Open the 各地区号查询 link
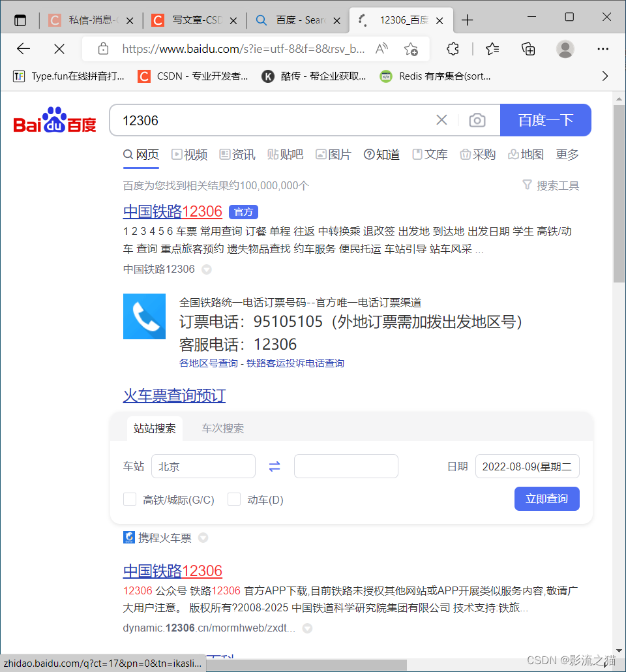 (208, 363)
